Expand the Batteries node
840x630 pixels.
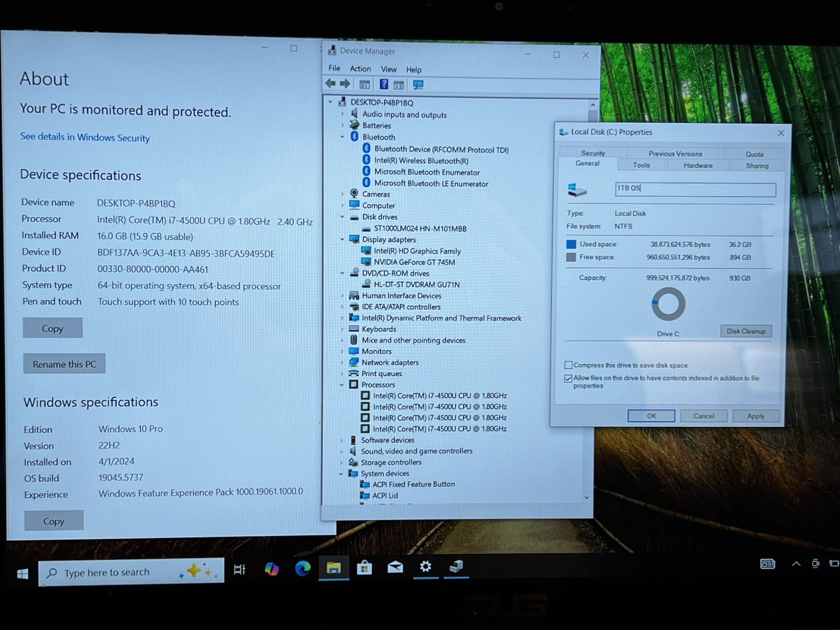pos(342,125)
